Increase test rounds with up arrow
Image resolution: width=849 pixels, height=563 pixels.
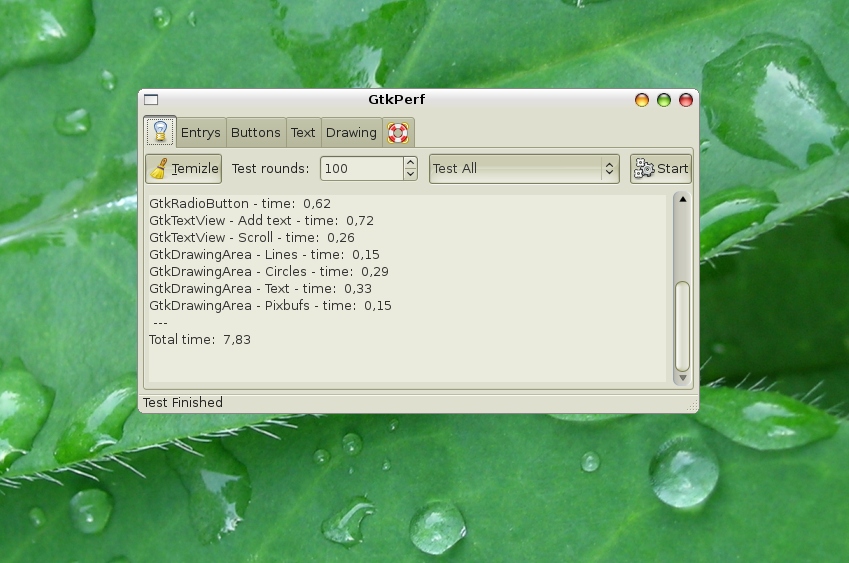coord(410,162)
